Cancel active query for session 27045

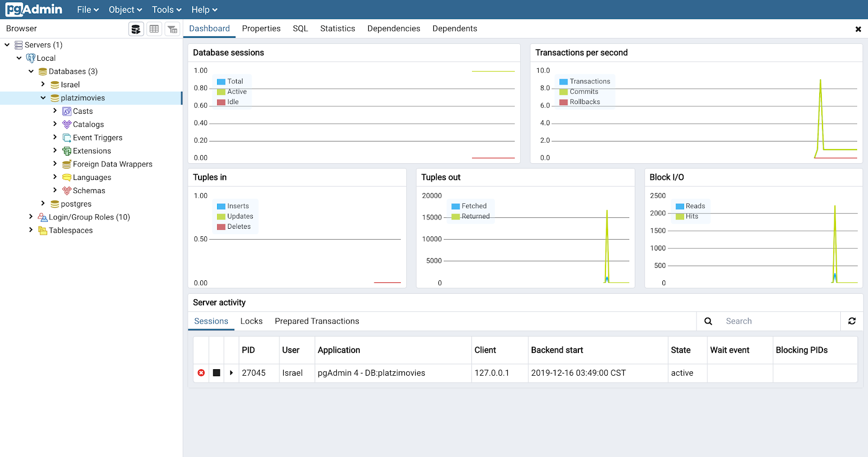click(216, 373)
